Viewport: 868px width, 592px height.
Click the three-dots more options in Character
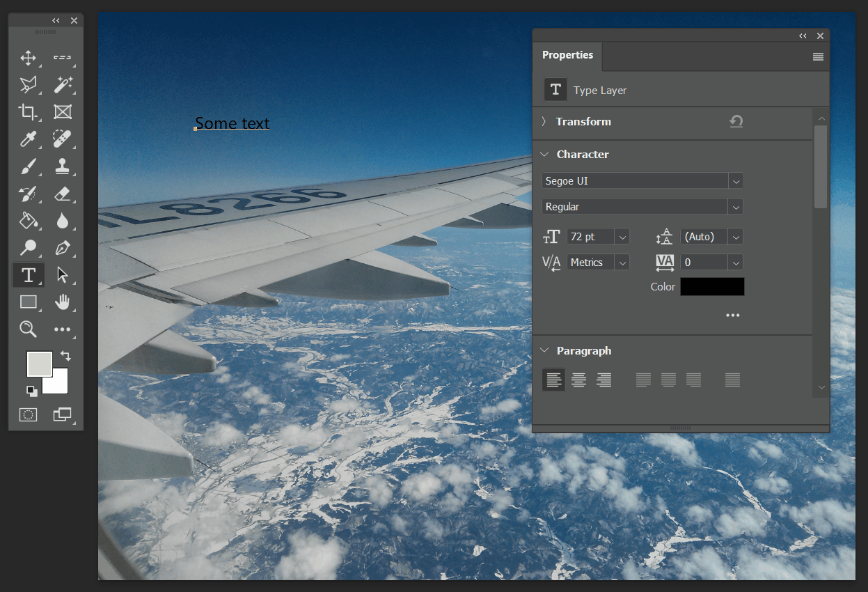pyautogui.click(x=732, y=316)
